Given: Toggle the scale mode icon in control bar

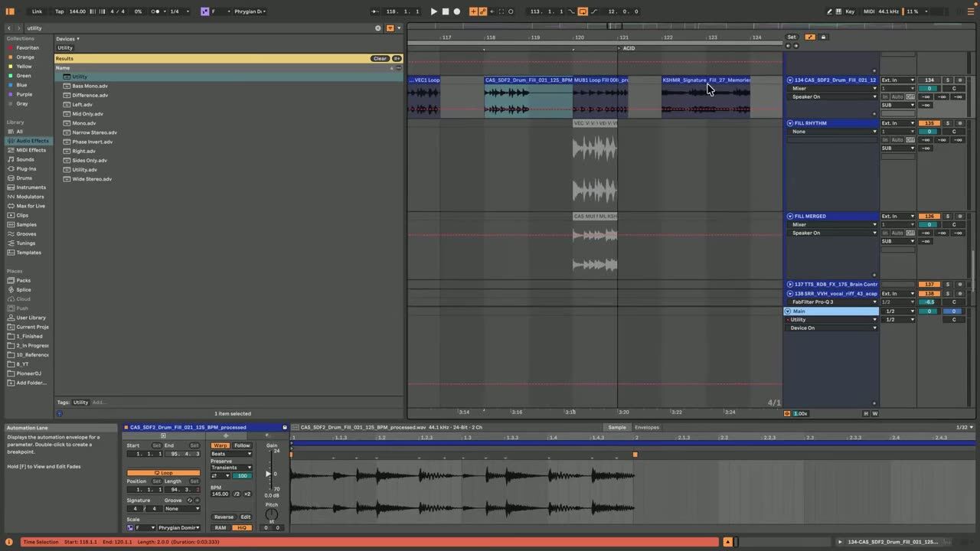Looking at the screenshot, I should [x=204, y=11].
